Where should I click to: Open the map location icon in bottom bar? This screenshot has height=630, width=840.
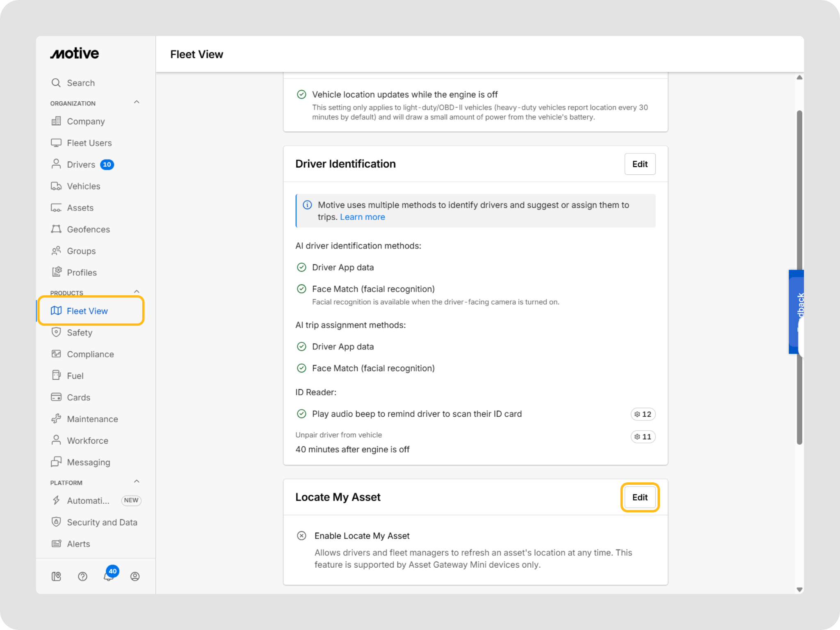click(x=56, y=576)
